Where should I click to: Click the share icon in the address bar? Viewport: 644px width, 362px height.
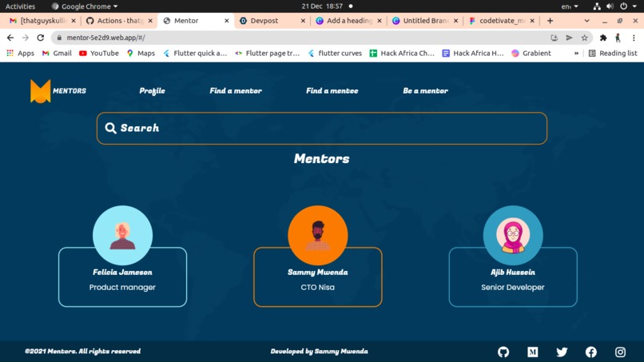click(569, 38)
